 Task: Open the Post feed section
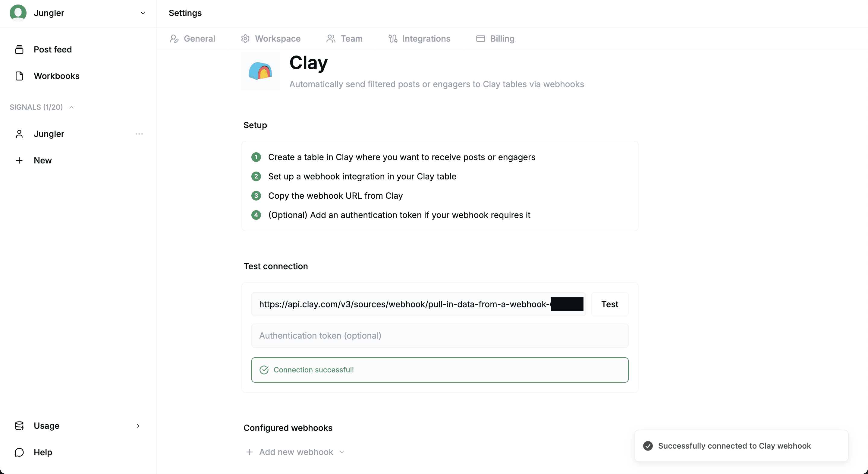[52, 49]
